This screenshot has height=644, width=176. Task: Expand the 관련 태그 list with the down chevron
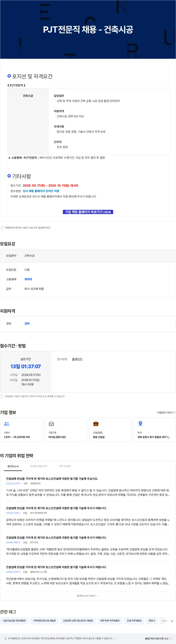(x=172, y=621)
